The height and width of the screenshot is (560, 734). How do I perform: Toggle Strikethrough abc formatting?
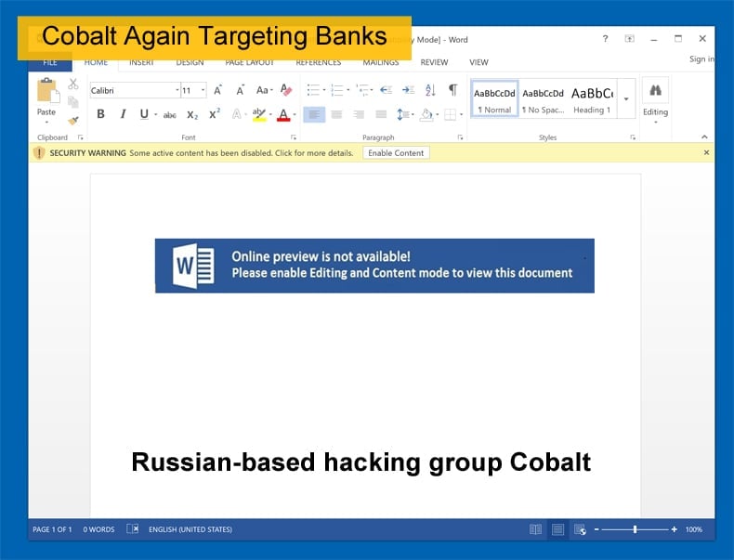tap(169, 115)
